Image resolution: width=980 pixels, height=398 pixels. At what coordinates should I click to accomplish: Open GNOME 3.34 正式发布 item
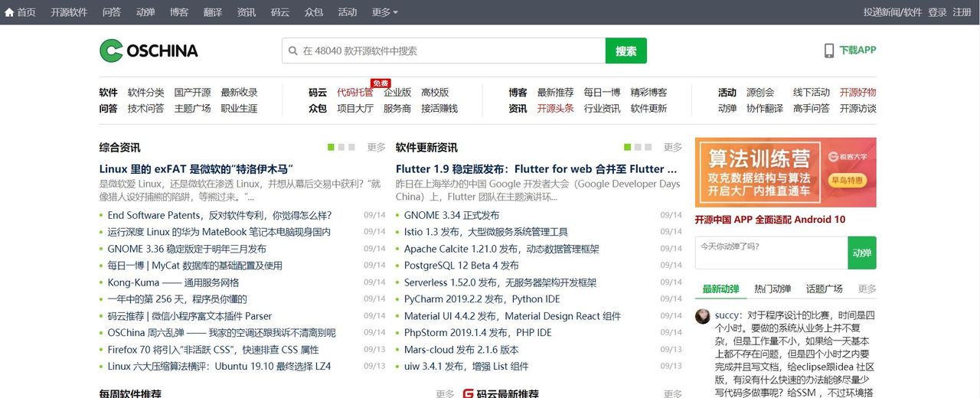click(452, 215)
